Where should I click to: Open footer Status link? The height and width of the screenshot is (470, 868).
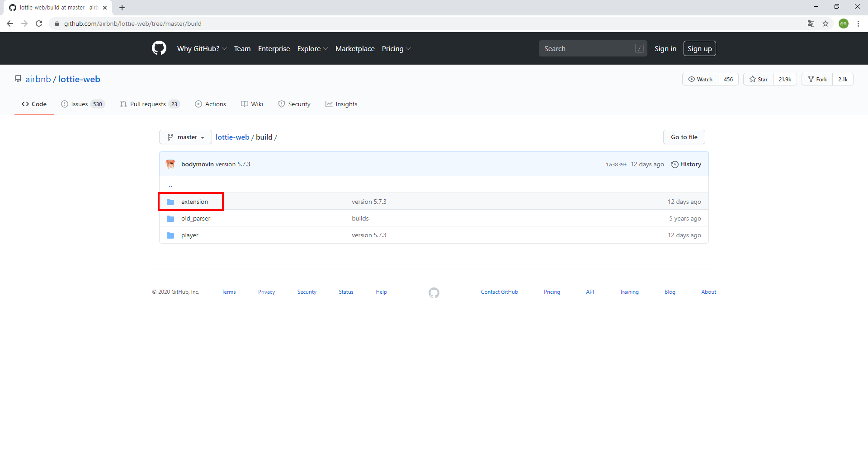pyautogui.click(x=346, y=292)
